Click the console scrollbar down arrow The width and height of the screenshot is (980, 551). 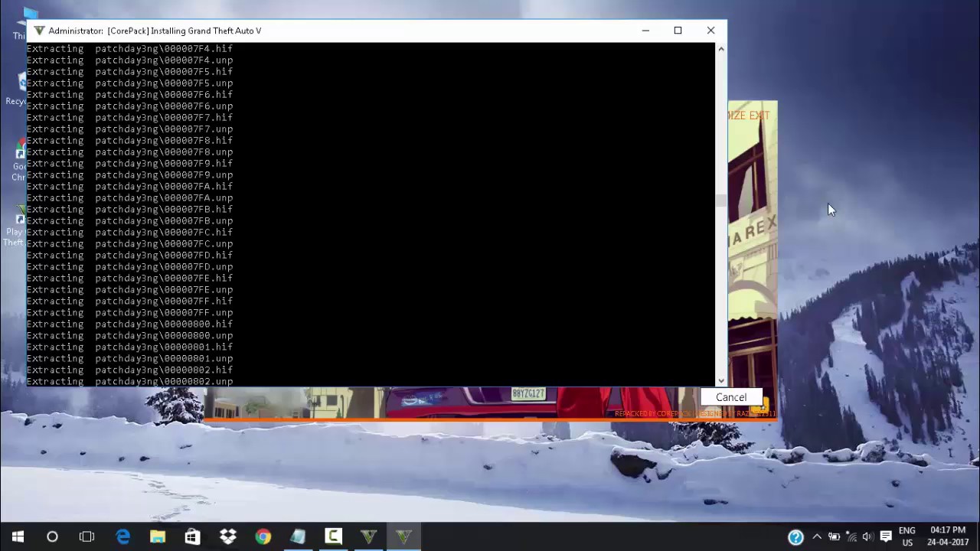point(720,380)
